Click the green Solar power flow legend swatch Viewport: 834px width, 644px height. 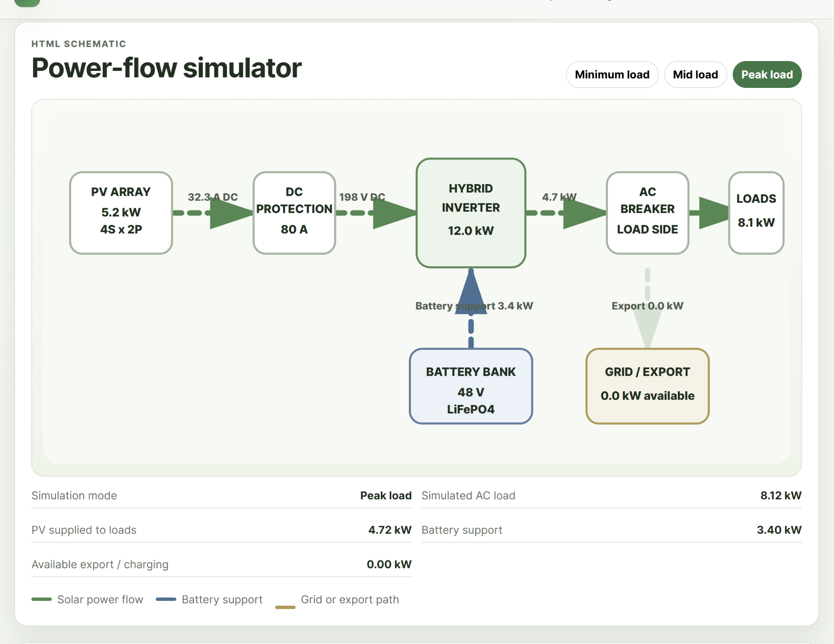click(x=42, y=599)
